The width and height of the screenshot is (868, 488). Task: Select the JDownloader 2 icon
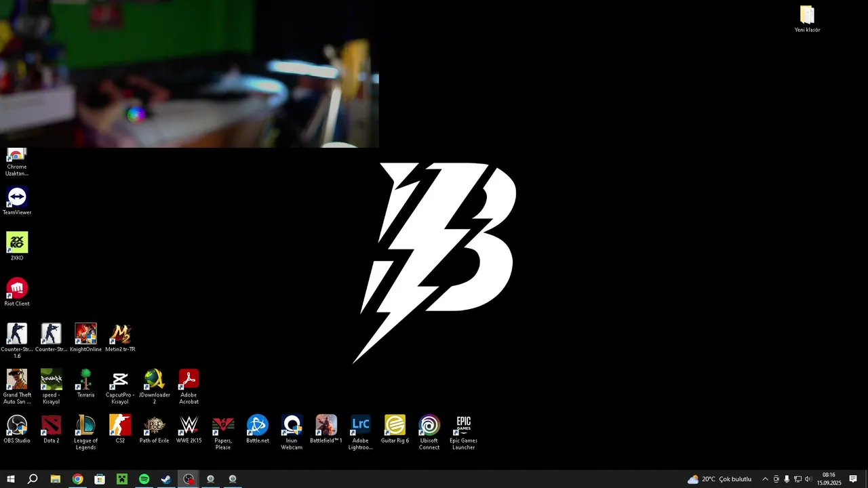(x=154, y=386)
